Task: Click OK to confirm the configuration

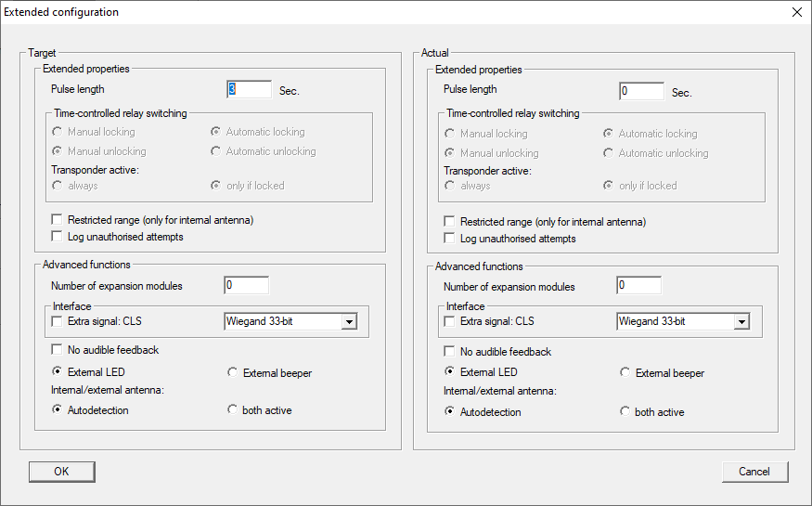Action: 61,472
